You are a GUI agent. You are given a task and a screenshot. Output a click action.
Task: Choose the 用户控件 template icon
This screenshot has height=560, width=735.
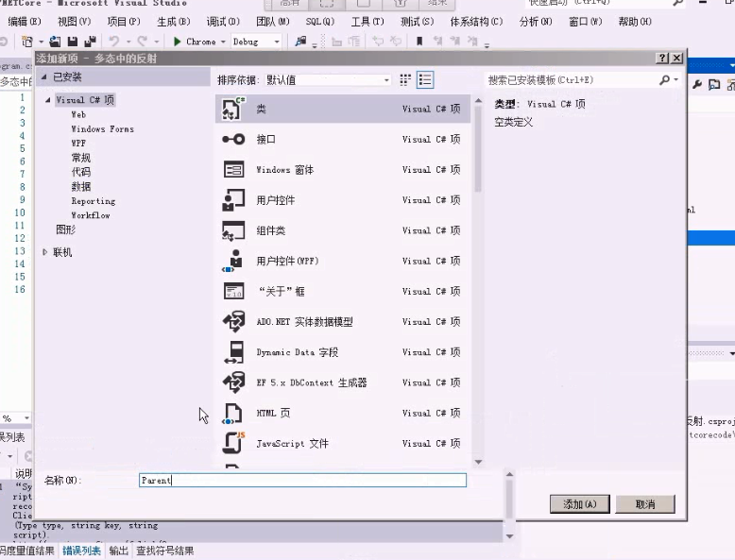coord(233,199)
